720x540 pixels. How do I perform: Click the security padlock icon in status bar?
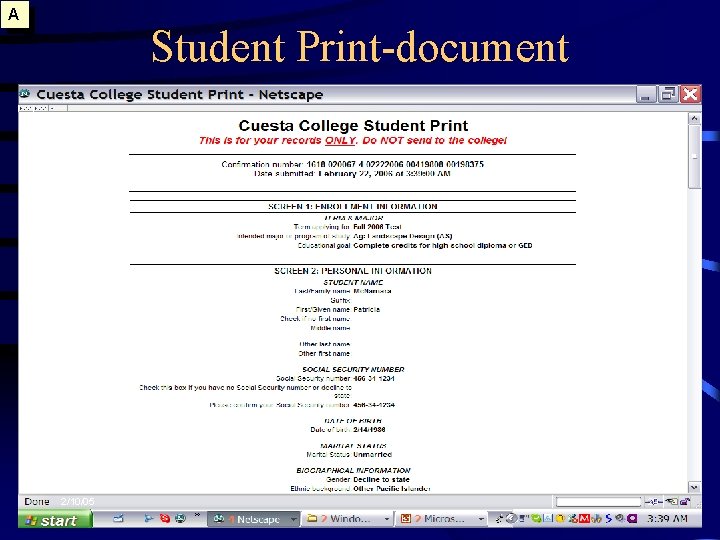685,502
